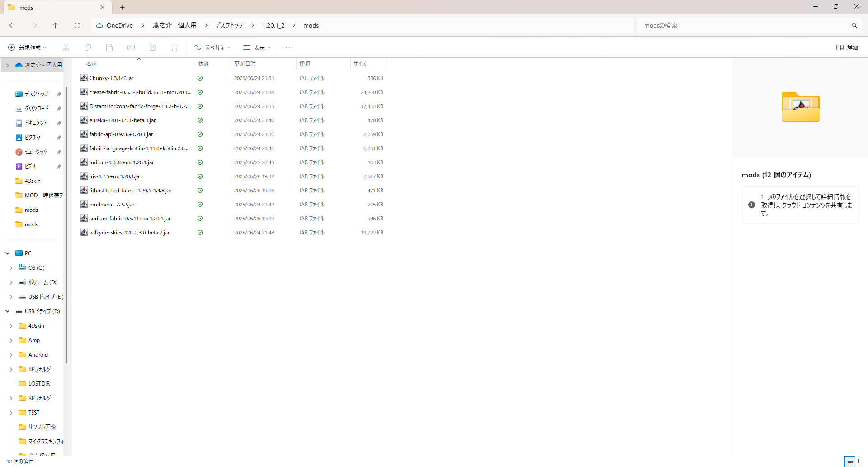Click the Cut scissors icon
Image resolution: width=868 pixels, height=467 pixels.
pos(66,48)
